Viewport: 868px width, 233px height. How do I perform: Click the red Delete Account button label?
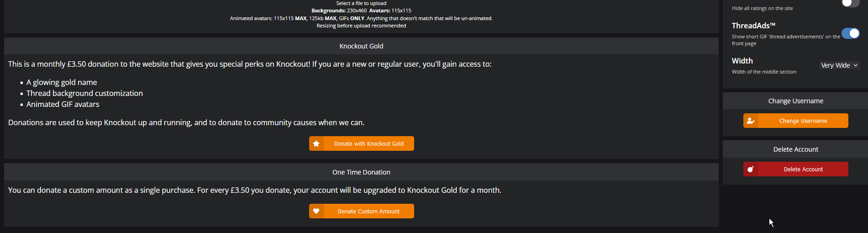pyautogui.click(x=803, y=169)
